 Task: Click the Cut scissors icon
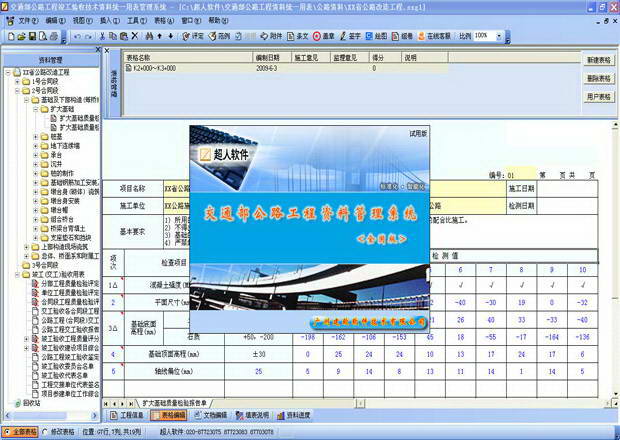tap(102, 36)
